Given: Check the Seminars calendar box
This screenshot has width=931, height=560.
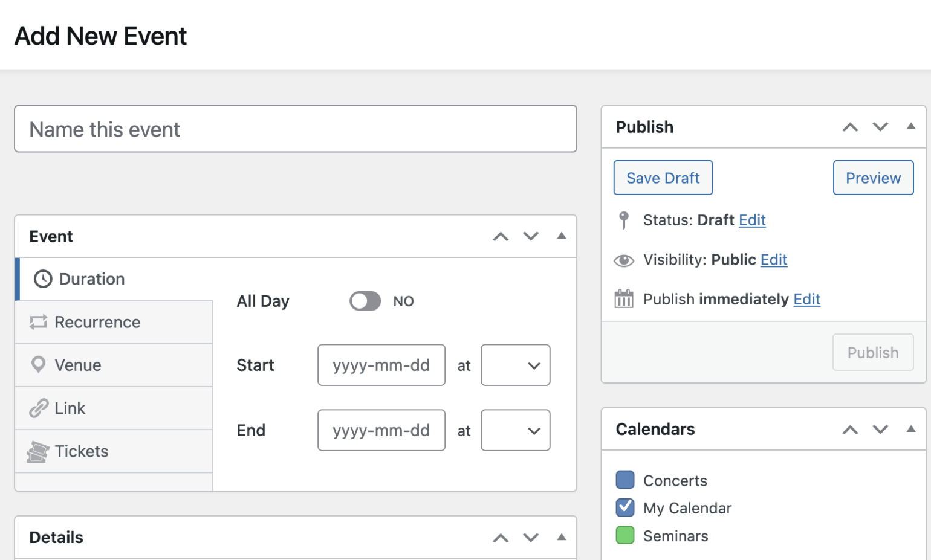Looking at the screenshot, I should pos(625,535).
